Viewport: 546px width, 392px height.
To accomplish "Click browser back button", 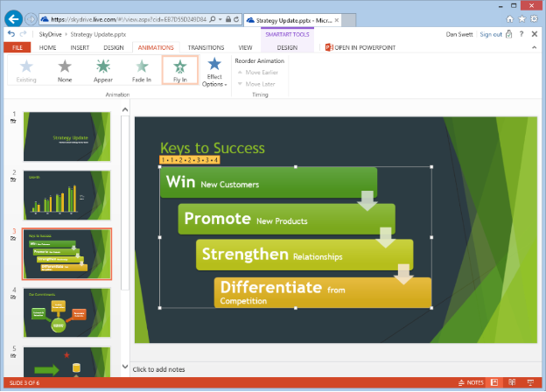I will (x=13, y=17).
